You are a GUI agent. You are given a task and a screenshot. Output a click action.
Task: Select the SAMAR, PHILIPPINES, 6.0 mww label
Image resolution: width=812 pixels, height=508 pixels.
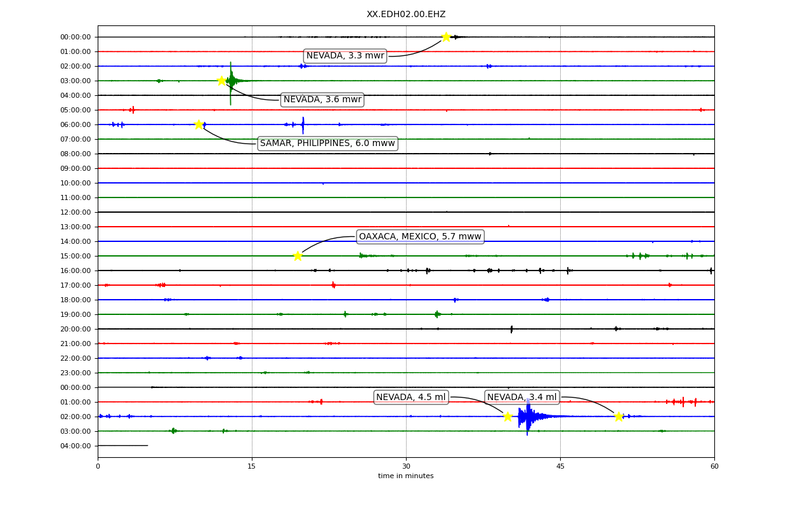[327, 144]
